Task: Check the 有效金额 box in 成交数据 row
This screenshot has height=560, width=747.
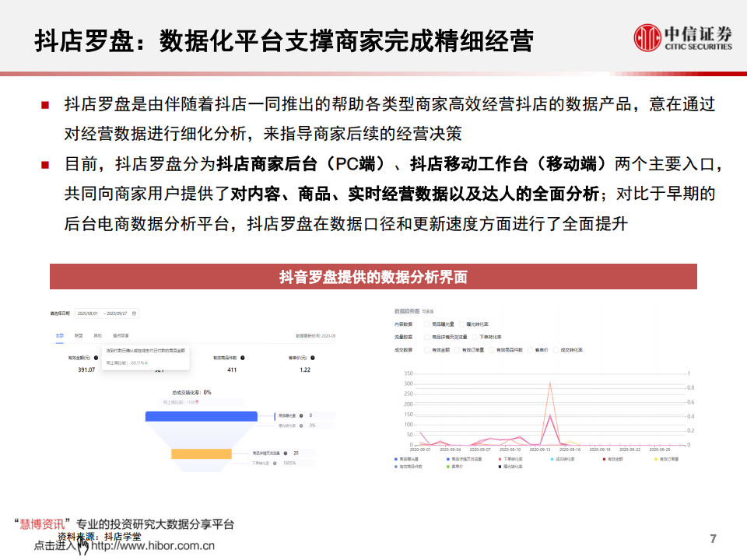Action: pos(427,350)
